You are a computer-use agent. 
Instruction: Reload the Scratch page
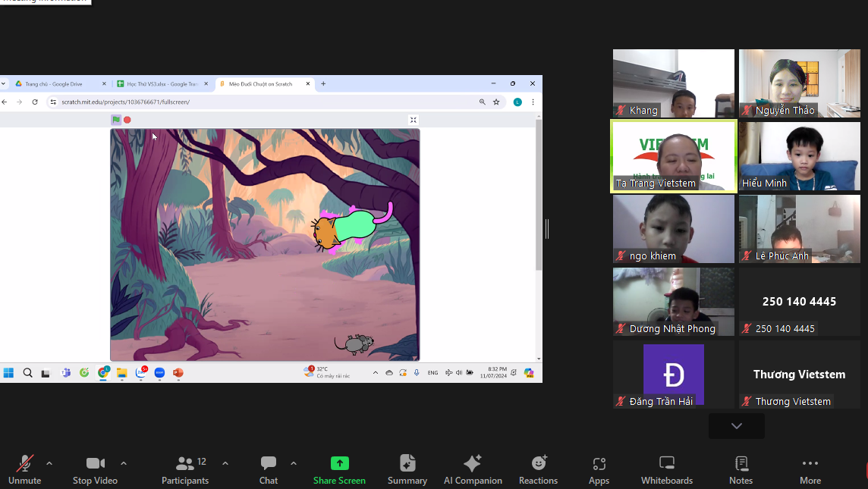click(x=35, y=102)
